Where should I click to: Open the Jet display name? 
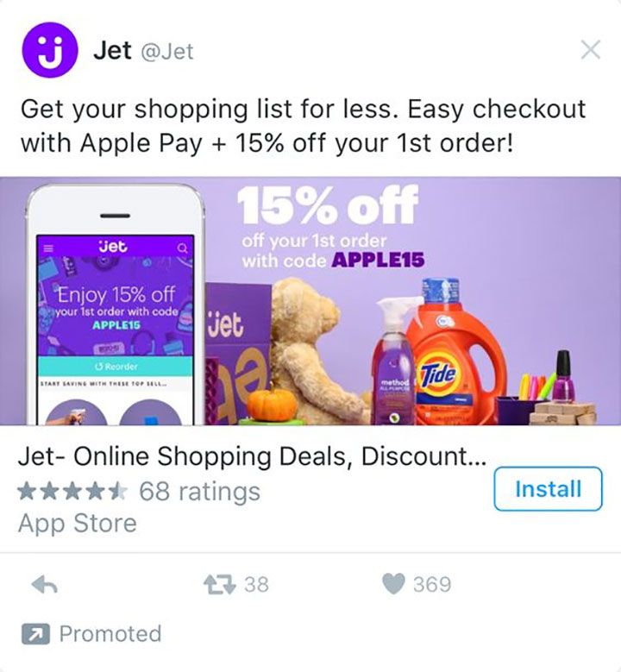coord(112,51)
